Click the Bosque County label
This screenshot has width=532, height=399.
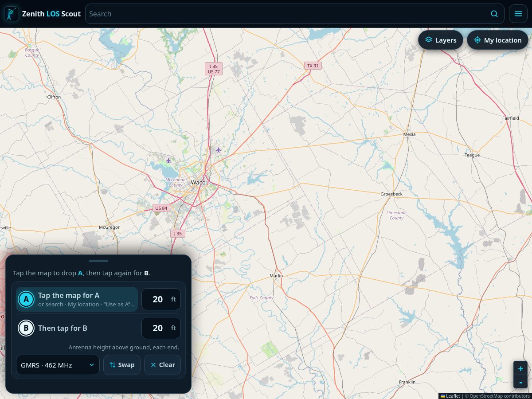(32, 52)
